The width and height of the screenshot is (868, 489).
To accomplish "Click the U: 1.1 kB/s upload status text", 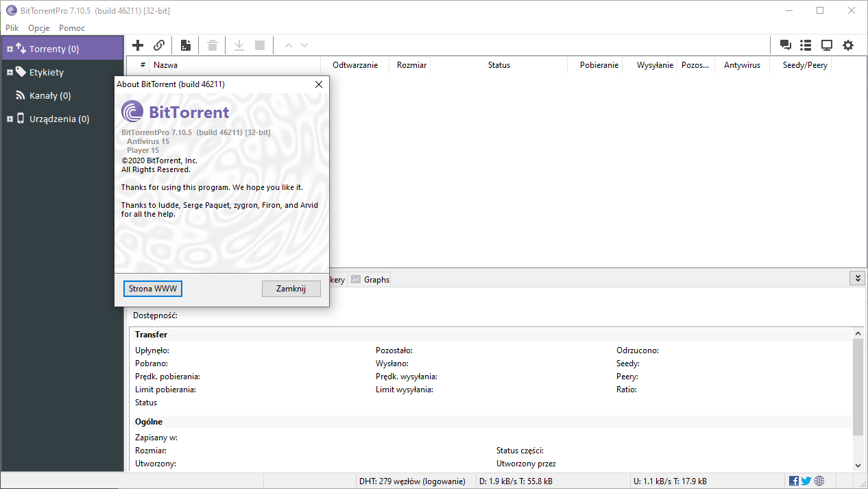I will (670, 481).
